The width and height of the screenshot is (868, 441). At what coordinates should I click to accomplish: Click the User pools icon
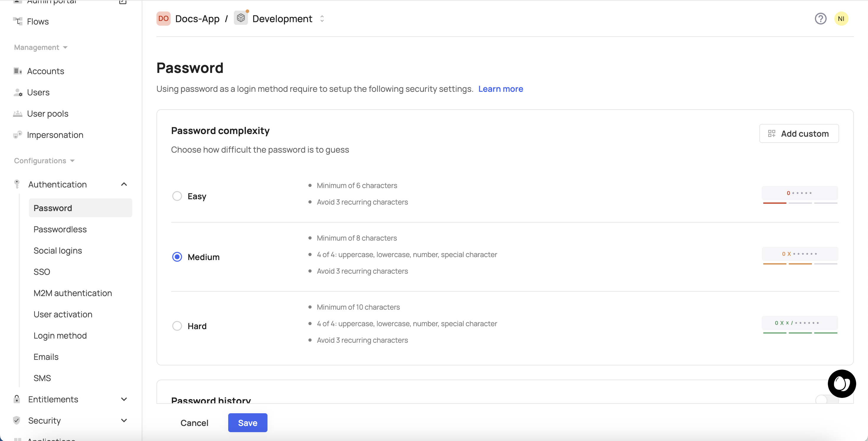17,113
